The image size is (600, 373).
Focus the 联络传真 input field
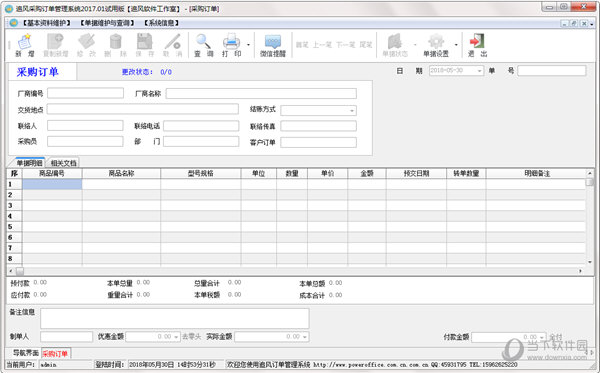tap(318, 126)
